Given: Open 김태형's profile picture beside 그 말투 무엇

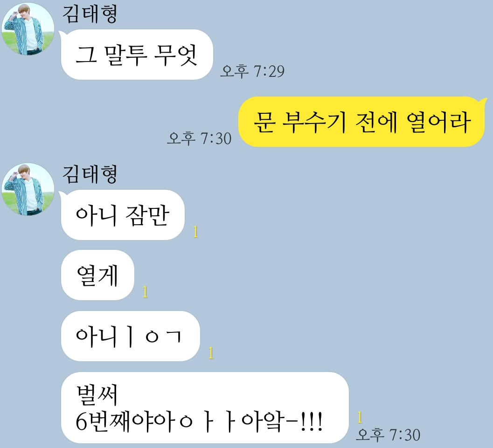Looking at the screenshot, I should pos(28,29).
